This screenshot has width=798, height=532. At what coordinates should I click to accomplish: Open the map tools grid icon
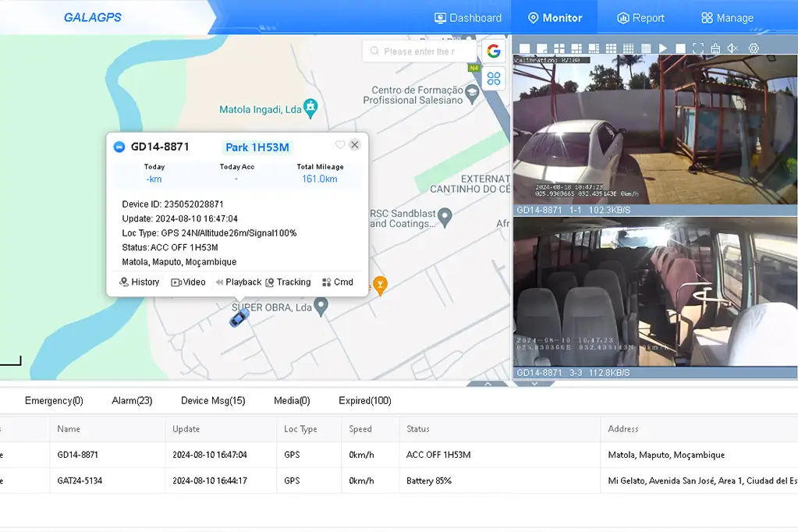pos(494,79)
